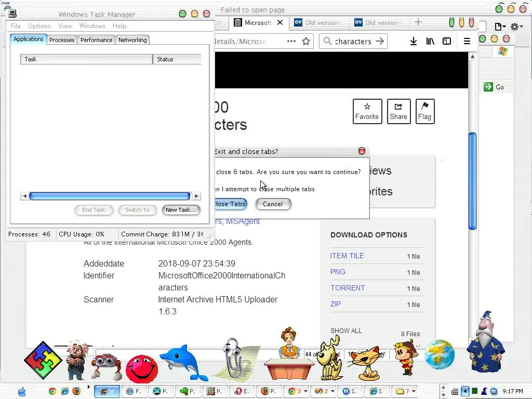Click Task Manager horizontal scrollbar thumb
Screen dimensions: 532x399
point(110,196)
